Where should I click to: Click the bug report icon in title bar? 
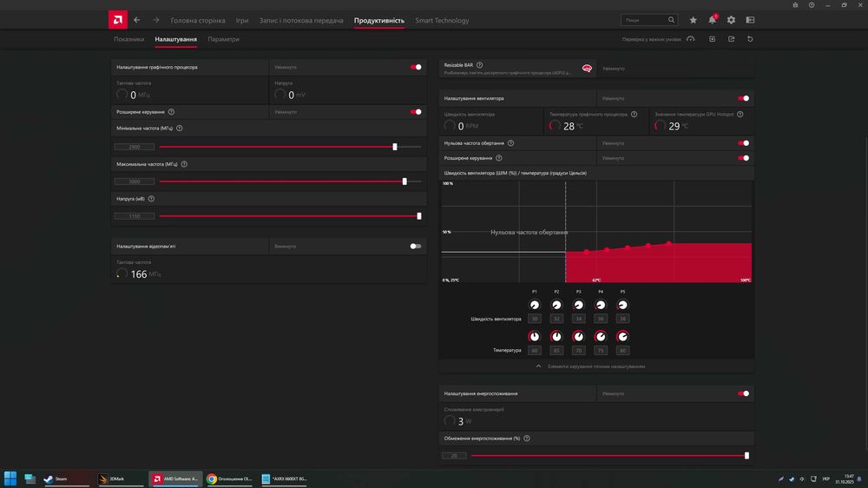click(x=795, y=5)
